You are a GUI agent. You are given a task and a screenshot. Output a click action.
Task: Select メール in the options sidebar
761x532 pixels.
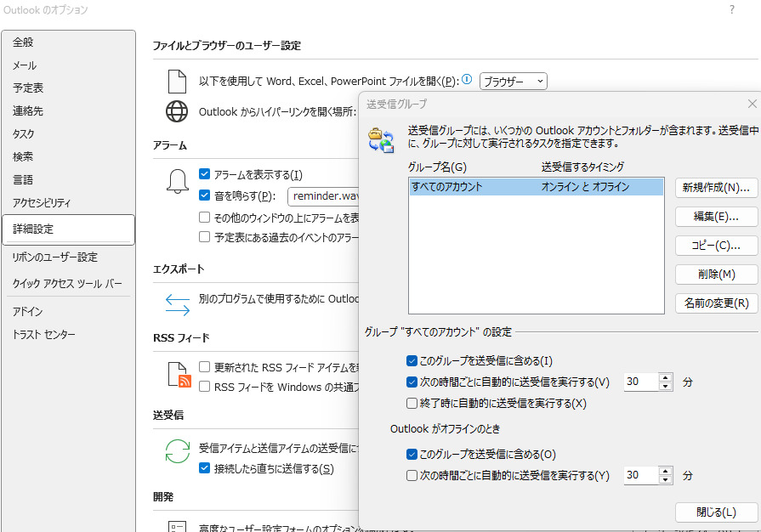26,65
